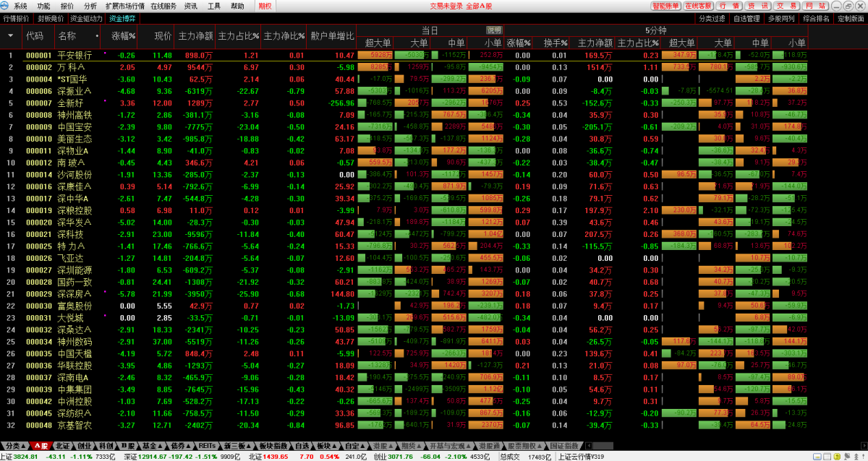Open the column header dropdown arrow
The height and width of the screenshot is (461, 868).
coord(10,35)
